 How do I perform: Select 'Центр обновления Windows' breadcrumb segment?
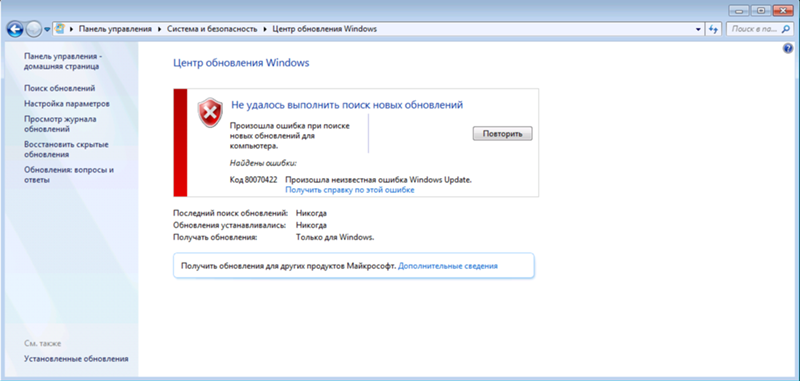324,29
